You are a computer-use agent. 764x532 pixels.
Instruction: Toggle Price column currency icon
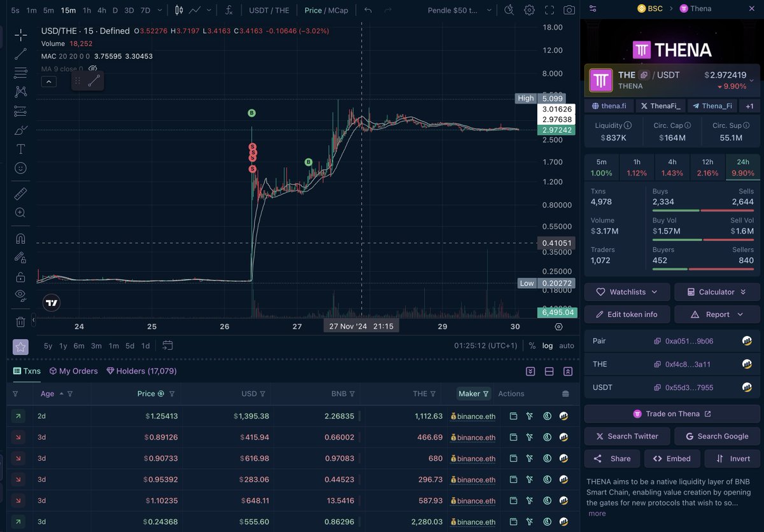click(x=161, y=394)
